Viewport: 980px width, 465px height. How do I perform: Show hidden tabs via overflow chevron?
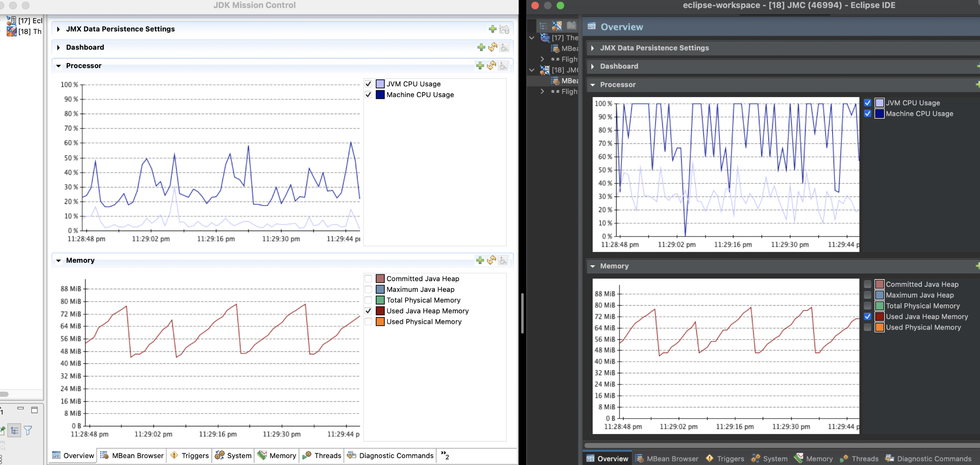(445, 456)
